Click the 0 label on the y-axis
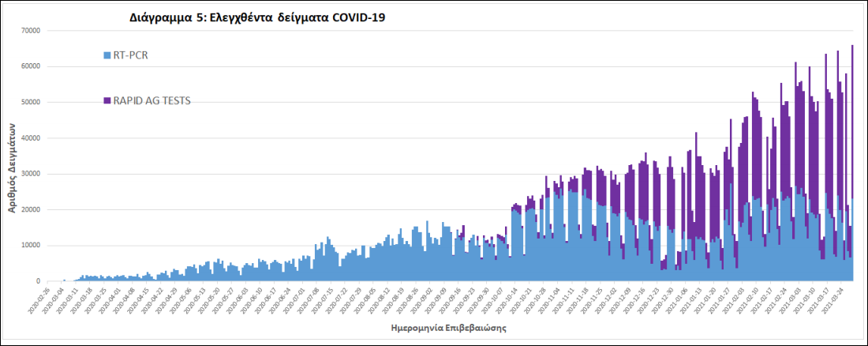The height and width of the screenshot is (346, 868). [x=39, y=281]
